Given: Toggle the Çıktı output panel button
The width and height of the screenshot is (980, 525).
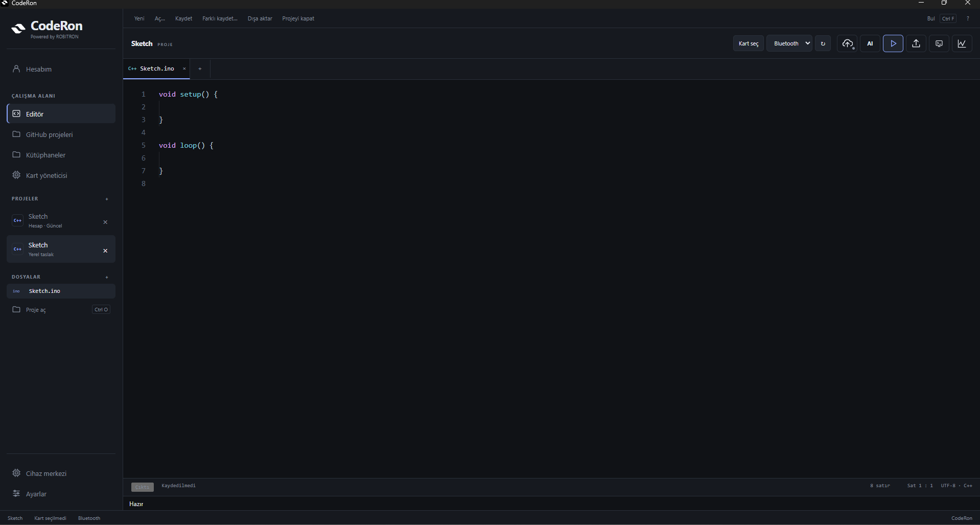Looking at the screenshot, I should point(142,487).
